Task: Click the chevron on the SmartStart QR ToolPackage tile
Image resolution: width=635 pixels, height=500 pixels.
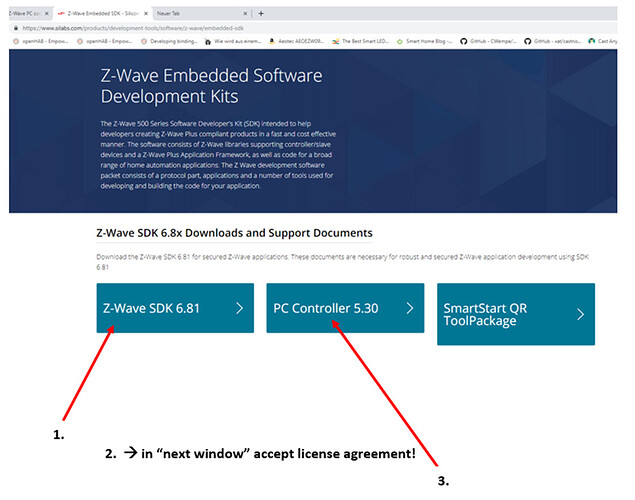Action: 581,314
